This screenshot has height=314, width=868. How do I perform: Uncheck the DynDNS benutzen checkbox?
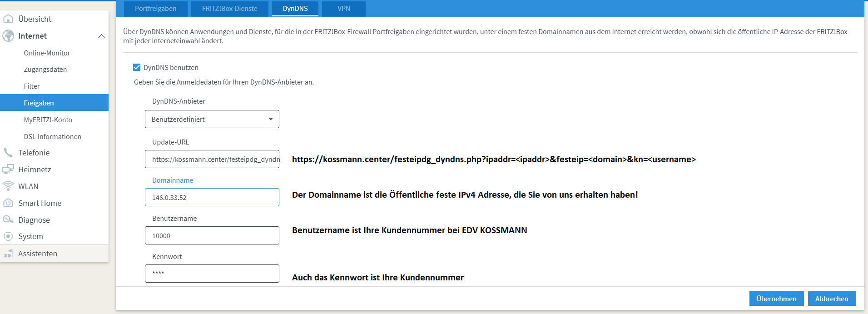[x=137, y=67]
